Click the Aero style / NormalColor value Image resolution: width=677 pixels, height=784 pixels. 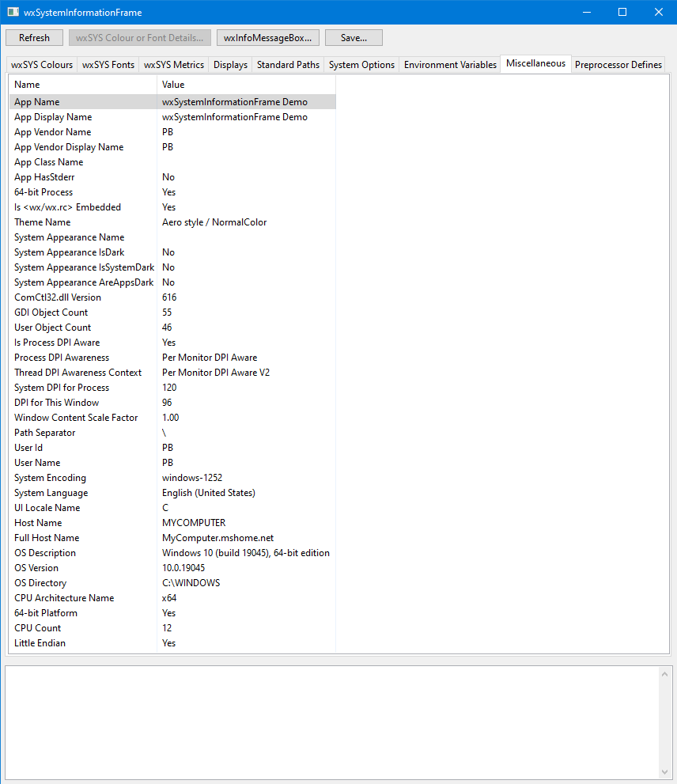pos(214,222)
